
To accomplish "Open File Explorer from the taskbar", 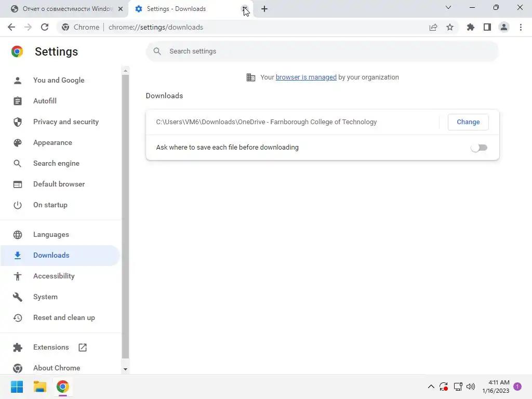I will click(39, 387).
